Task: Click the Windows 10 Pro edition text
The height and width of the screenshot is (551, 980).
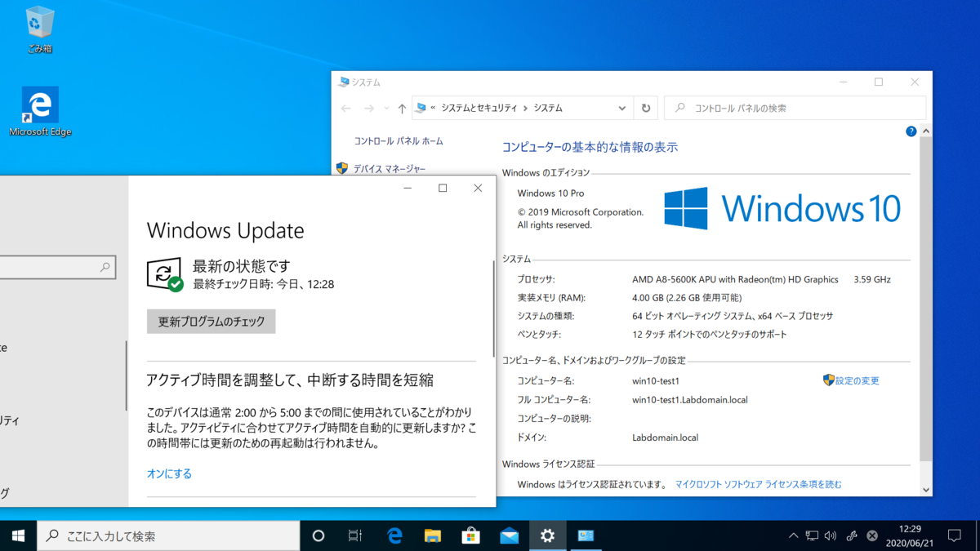Action: click(x=550, y=193)
